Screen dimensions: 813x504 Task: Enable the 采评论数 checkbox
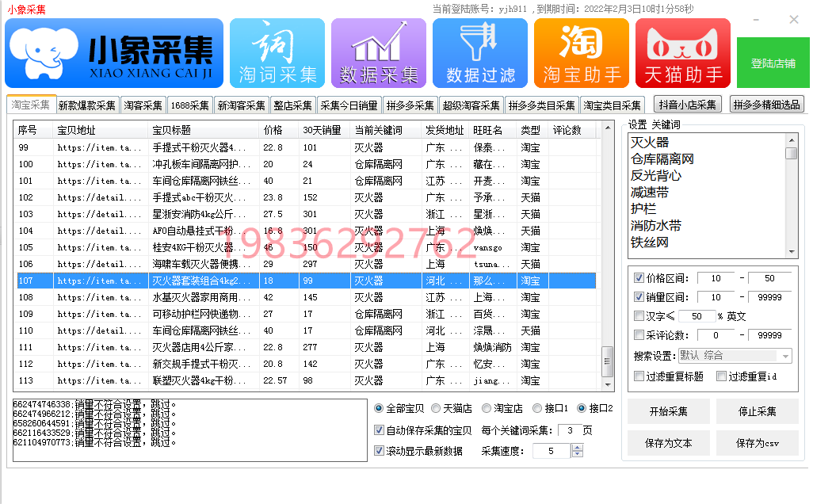point(639,335)
